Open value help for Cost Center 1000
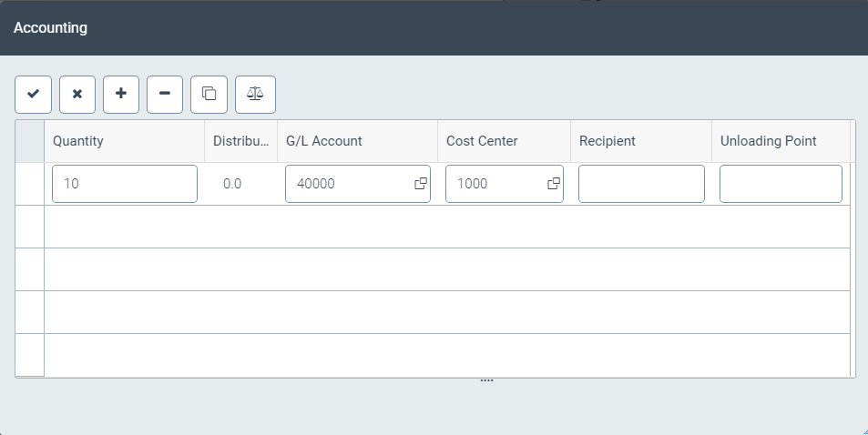 [x=553, y=184]
